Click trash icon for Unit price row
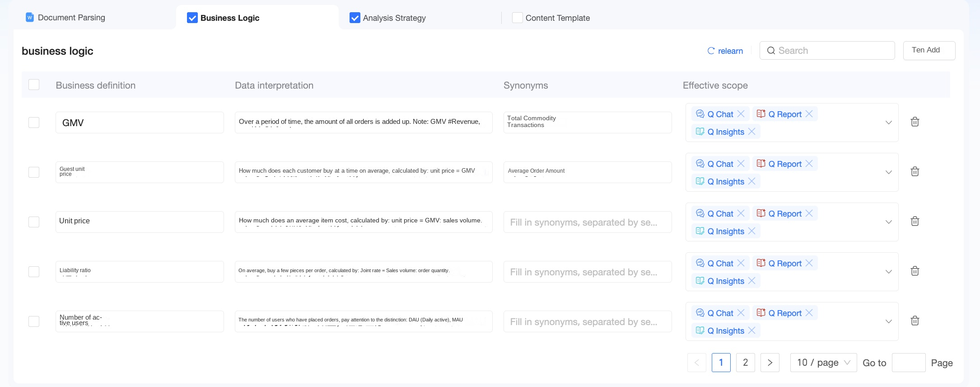The width and height of the screenshot is (980, 387). pos(915,221)
